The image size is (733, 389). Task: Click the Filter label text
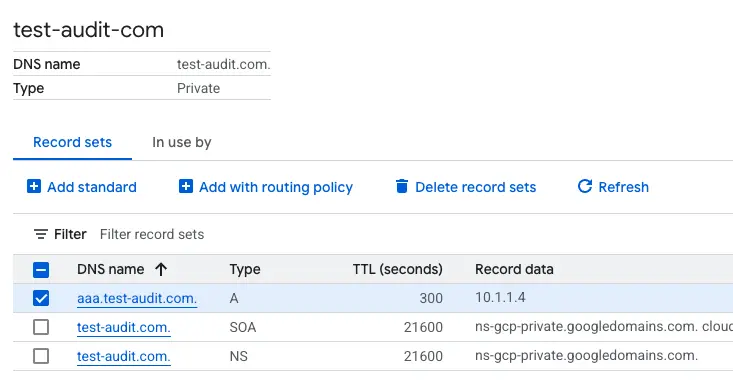[70, 234]
